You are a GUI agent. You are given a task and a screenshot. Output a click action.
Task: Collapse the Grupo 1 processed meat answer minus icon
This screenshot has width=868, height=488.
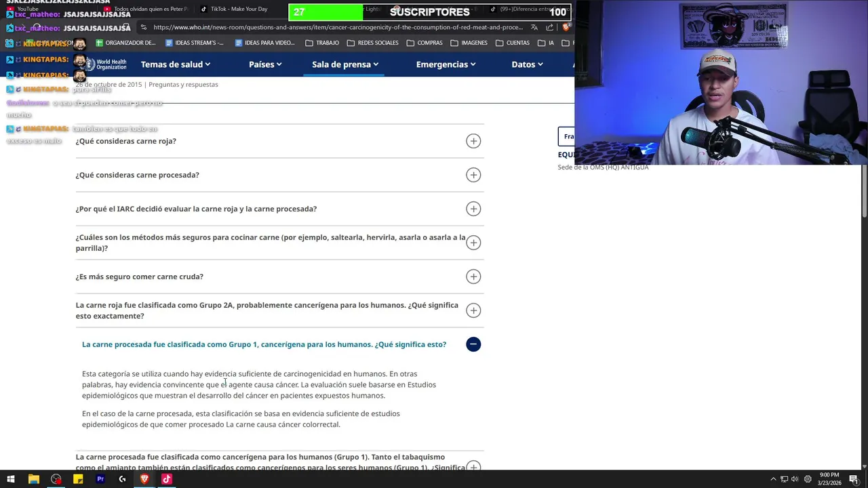(473, 344)
